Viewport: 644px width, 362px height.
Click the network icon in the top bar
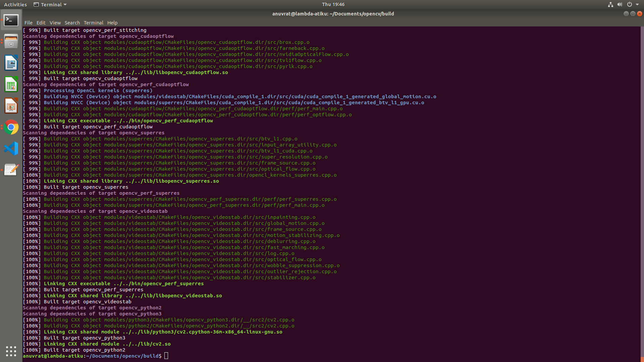[610, 4]
